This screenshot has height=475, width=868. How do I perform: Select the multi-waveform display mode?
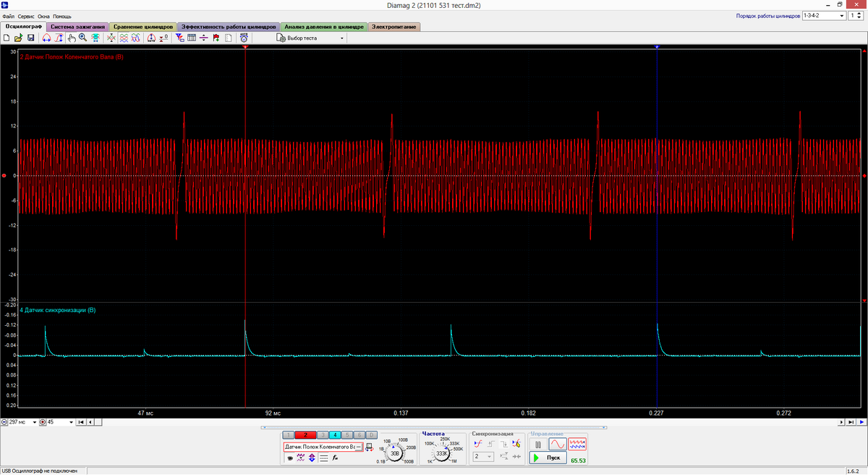[577, 444]
